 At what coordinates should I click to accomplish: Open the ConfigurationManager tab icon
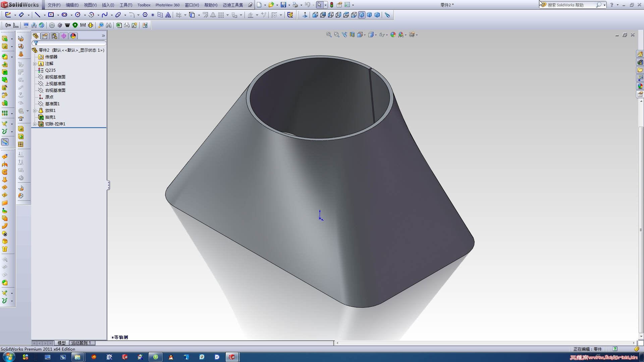[54, 36]
